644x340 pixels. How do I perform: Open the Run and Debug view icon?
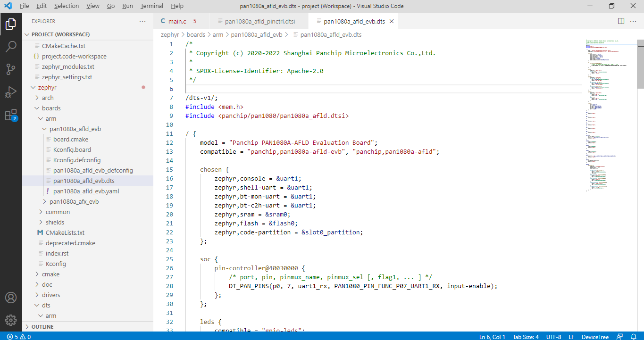[x=11, y=92]
